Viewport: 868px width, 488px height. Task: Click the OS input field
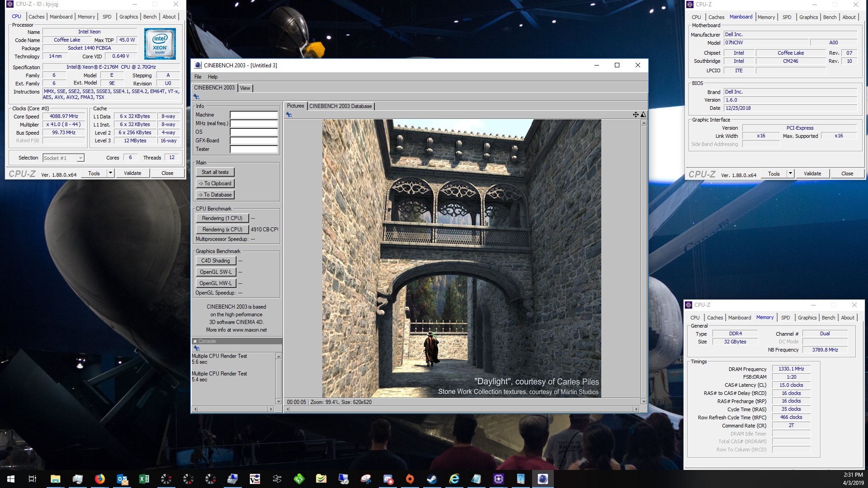point(254,132)
